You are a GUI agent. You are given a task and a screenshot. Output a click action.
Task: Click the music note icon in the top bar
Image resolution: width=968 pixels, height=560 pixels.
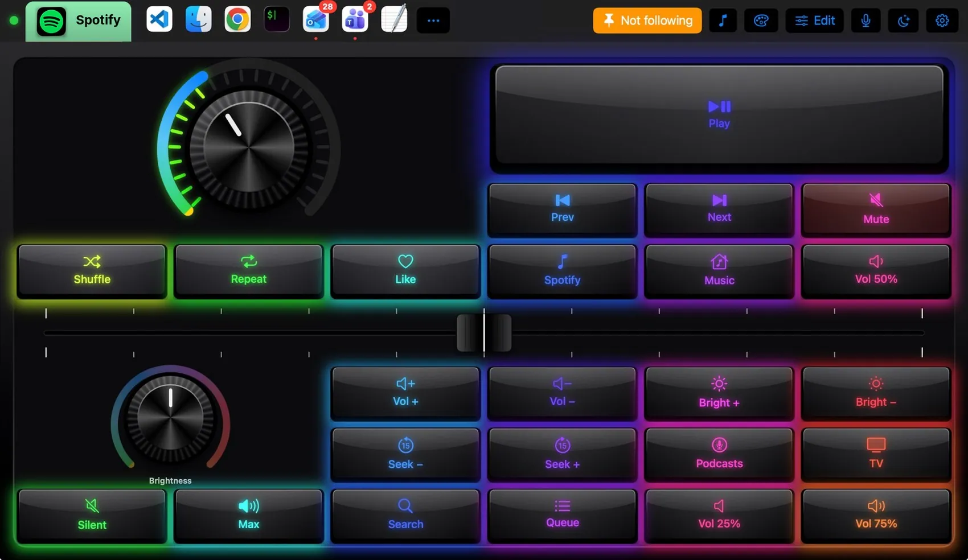[x=723, y=20]
